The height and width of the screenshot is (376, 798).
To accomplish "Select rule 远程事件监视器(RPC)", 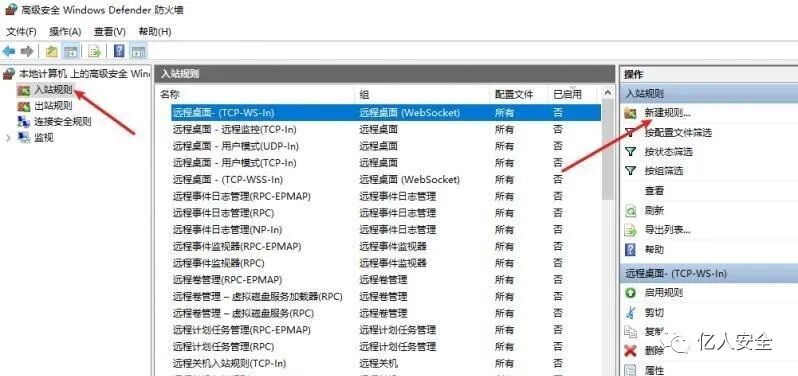I will tap(386, 263).
